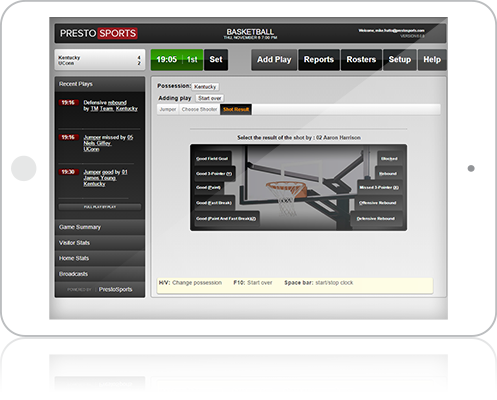Choose Missed 3-Pointer shot result
This screenshot has width=497, height=400.
click(379, 187)
